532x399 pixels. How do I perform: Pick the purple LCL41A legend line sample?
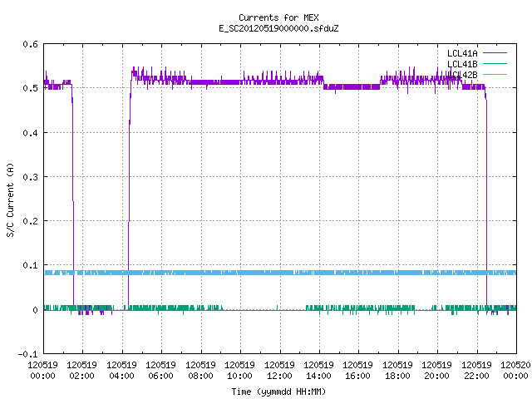click(x=495, y=53)
